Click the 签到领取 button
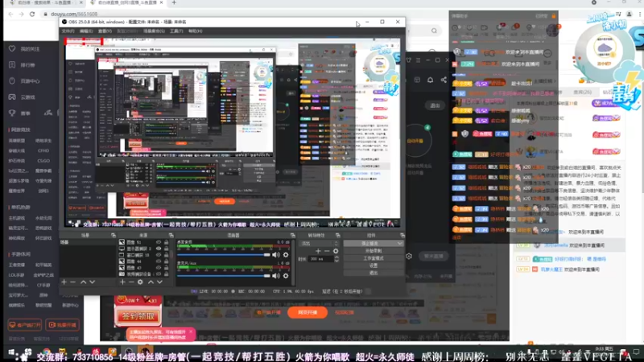This screenshot has height=362, width=644. 138,316
